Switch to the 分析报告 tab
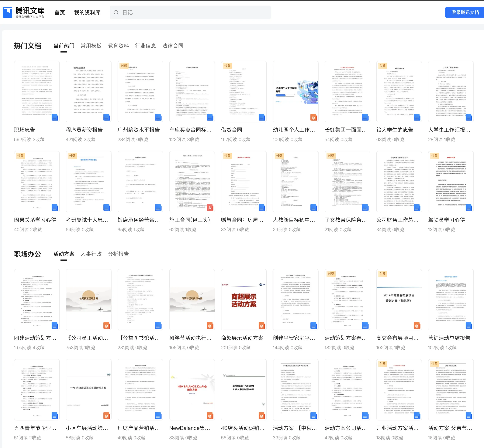The image size is (484, 448). (118, 254)
